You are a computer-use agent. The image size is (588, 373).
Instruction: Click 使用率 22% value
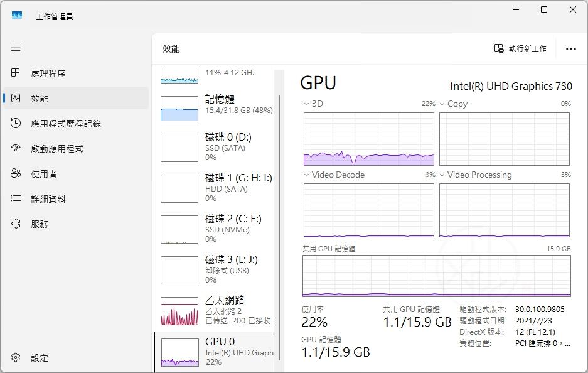pos(314,322)
